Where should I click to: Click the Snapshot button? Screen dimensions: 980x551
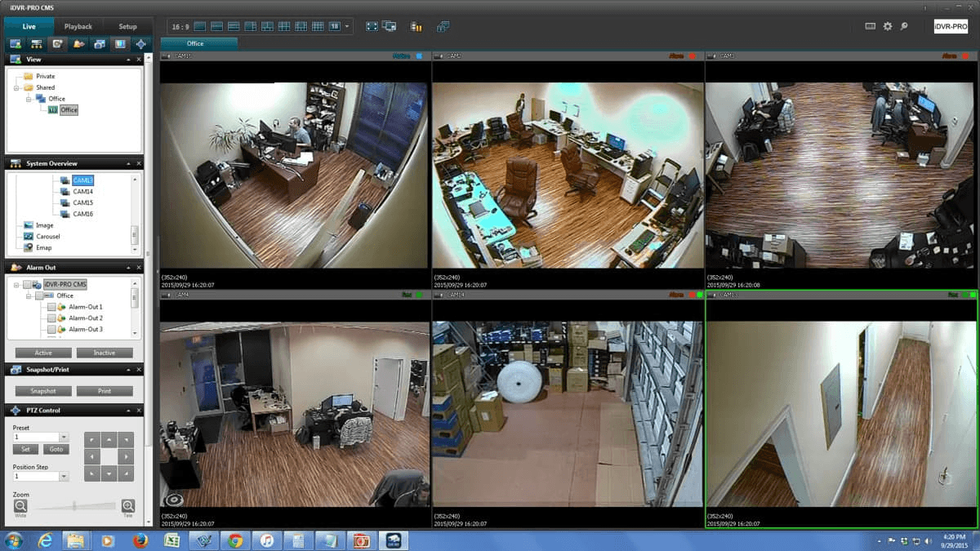(42, 390)
